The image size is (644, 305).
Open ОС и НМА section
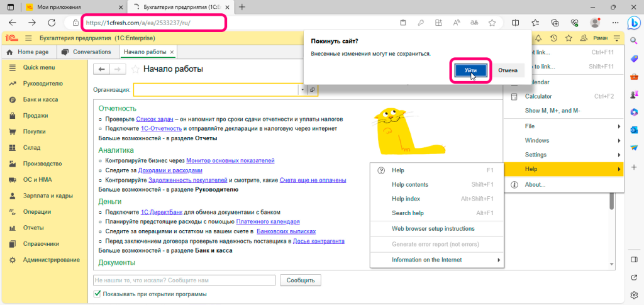point(45,179)
